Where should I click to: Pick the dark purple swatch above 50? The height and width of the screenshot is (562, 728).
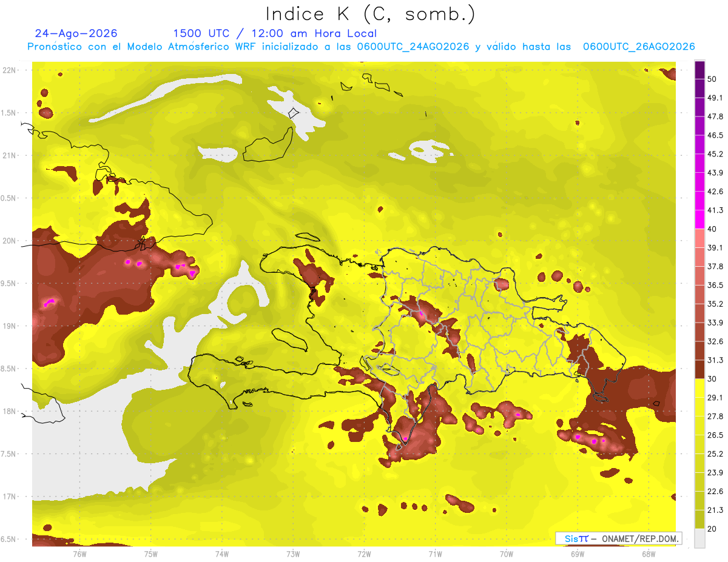pos(699,70)
